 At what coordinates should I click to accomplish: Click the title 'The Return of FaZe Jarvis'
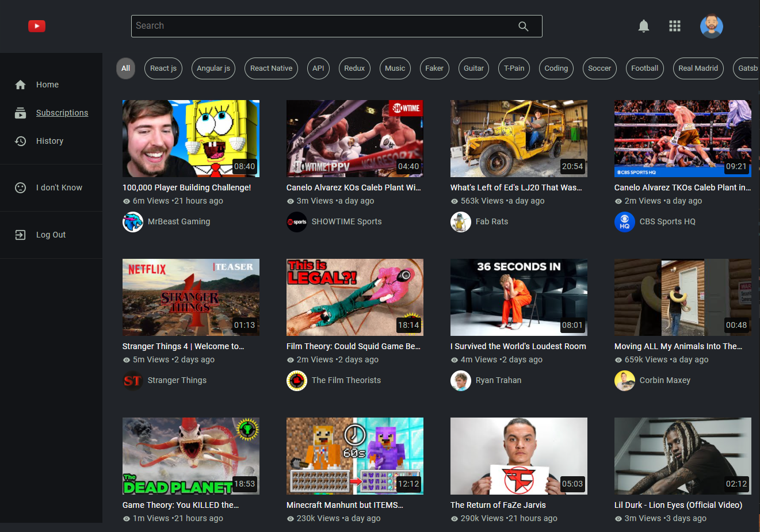(x=498, y=505)
